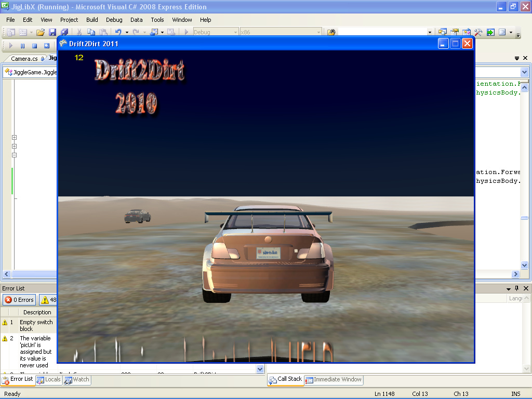This screenshot has width=532, height=399.
Task: Click the Find in Files binoculars icon
Action: pos(331,32)
